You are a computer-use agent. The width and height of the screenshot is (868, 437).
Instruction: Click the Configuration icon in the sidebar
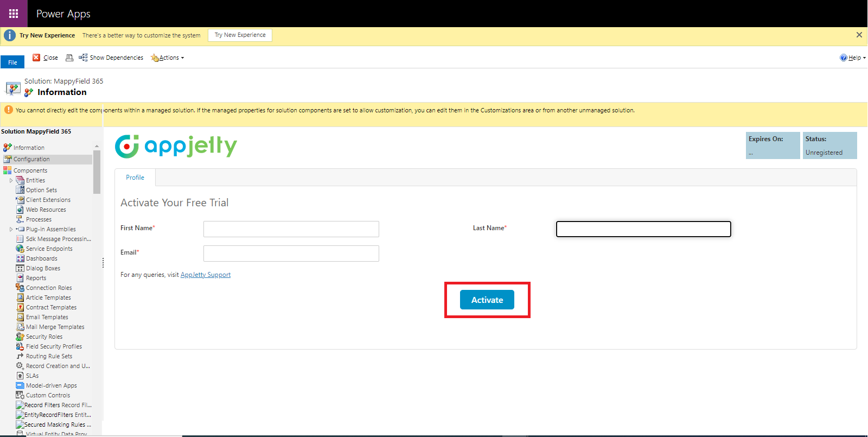click(x=7, y=159)
